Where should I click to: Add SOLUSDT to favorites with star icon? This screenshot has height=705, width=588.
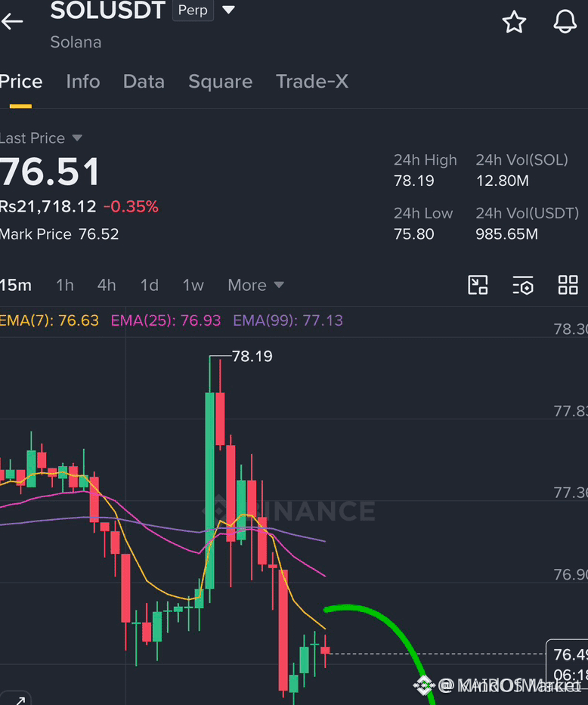point(514,22)
